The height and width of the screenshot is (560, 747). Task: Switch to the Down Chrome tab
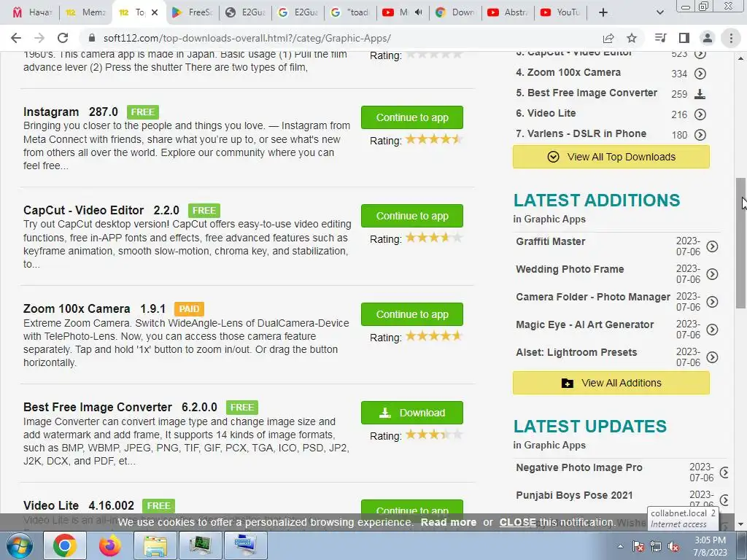pyautogui.click(x=454, y=12)
